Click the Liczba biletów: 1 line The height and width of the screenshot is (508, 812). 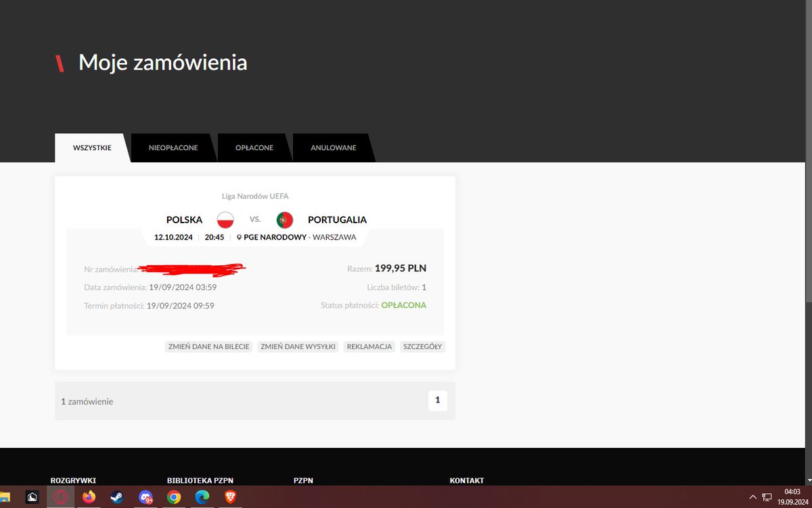point(396,287)
